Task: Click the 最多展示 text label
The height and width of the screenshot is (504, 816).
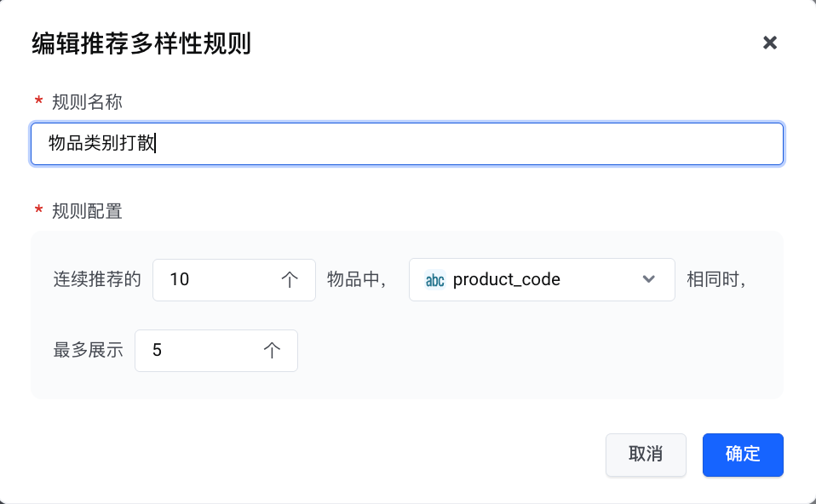Action: (x=89, y=351)
